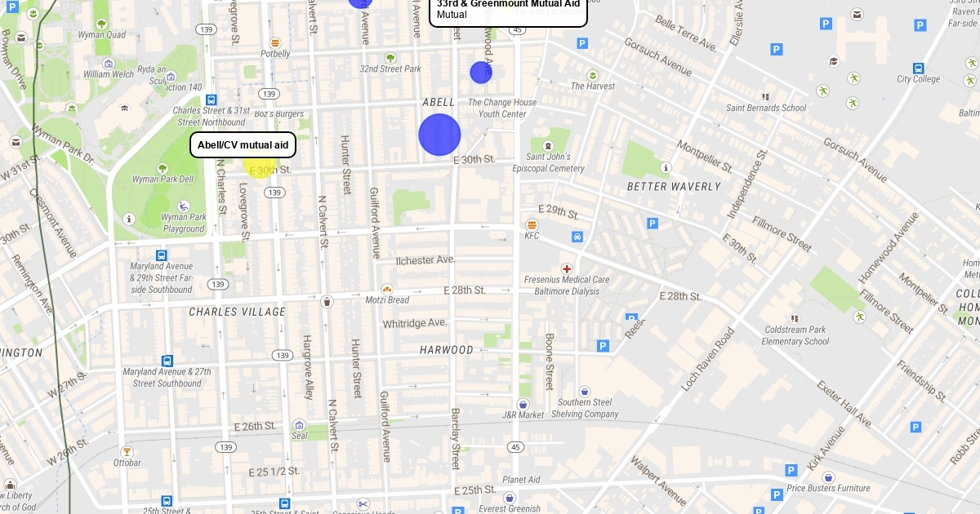980x514 pixels.
Task: Select the City College transit stop icon
Action: point(919,68)
